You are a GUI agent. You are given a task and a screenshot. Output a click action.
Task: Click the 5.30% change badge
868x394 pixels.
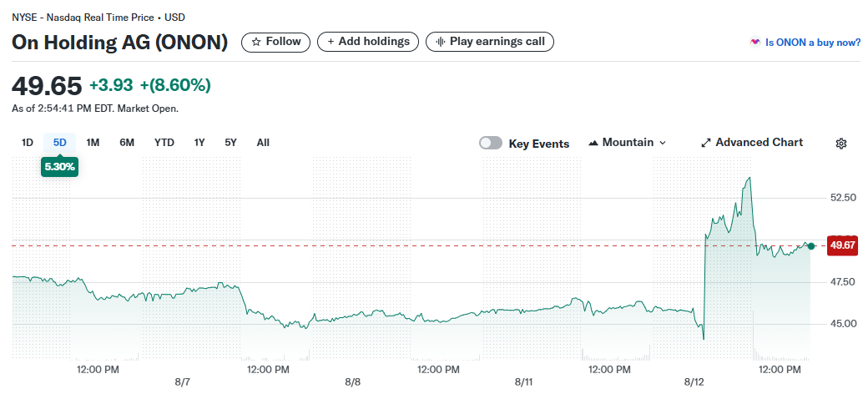60,167
